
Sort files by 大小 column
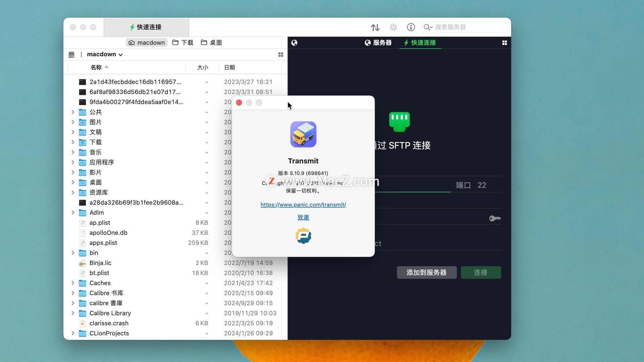203,67
